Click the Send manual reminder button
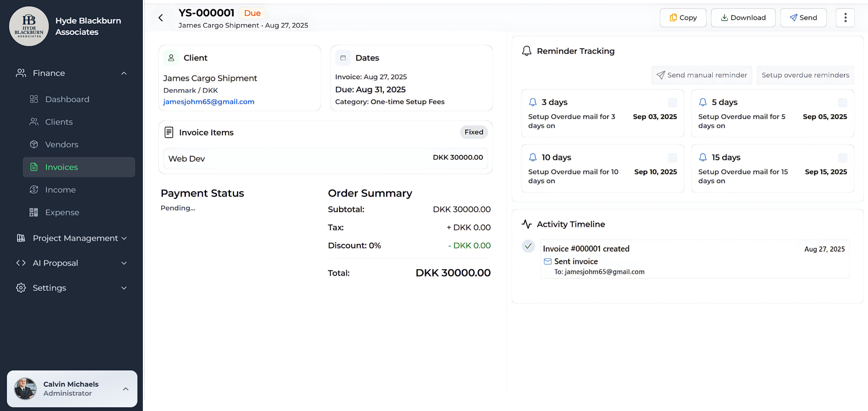 click(x=701, y=75)
